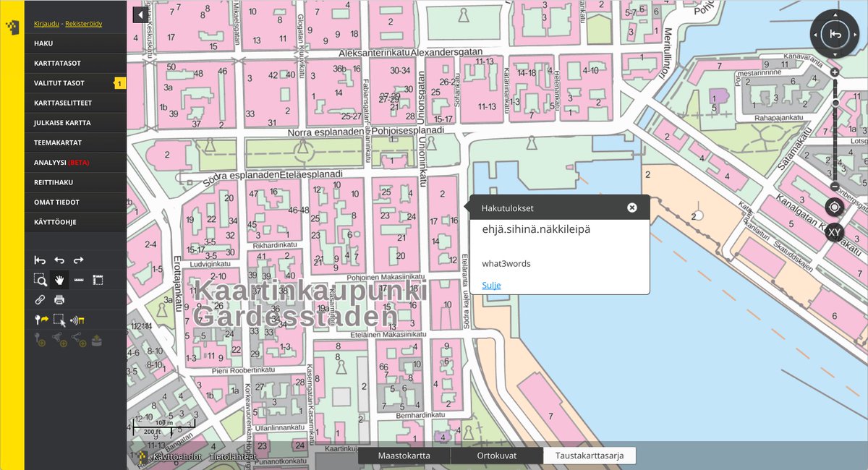Open the Kirjaudu login link
This screenshot has height=470, width=868.
46,24
